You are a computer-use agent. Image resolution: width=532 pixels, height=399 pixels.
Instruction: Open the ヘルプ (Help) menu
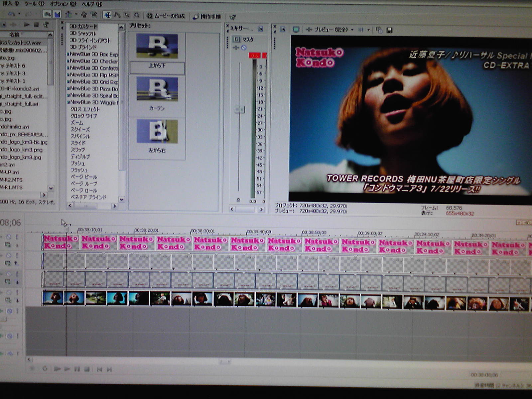[x=92, y=4]
